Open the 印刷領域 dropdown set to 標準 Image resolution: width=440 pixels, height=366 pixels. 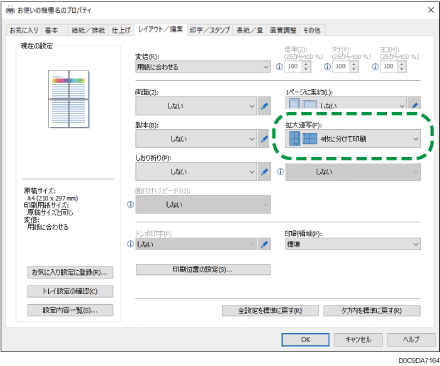point(353,244)
